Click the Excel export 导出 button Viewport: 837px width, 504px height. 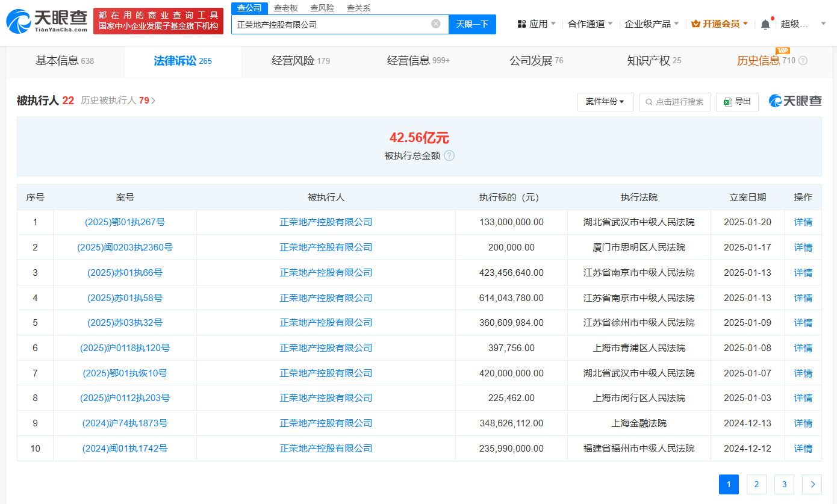[x=737, y=102]
